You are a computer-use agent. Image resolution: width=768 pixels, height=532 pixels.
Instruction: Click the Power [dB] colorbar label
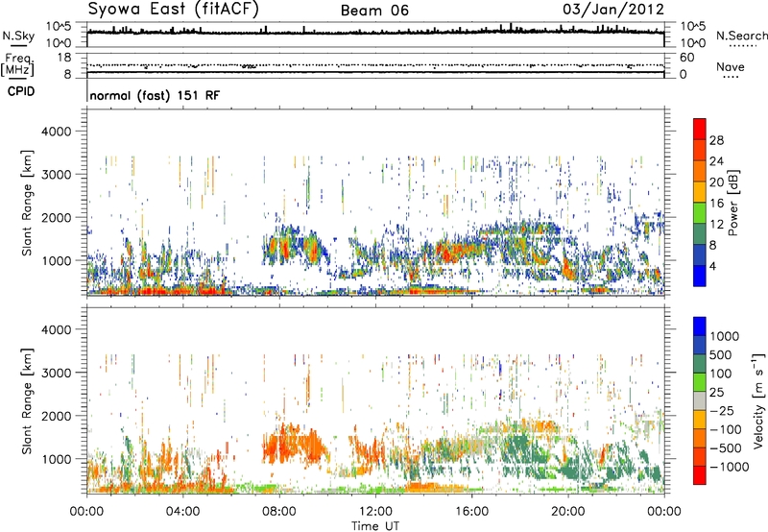pos(732,203)
